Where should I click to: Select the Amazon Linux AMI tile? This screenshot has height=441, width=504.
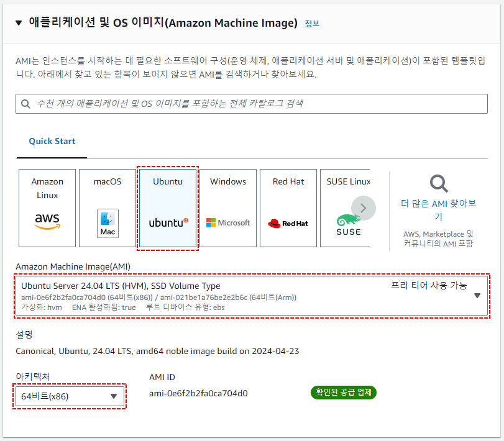pos(47,208)
